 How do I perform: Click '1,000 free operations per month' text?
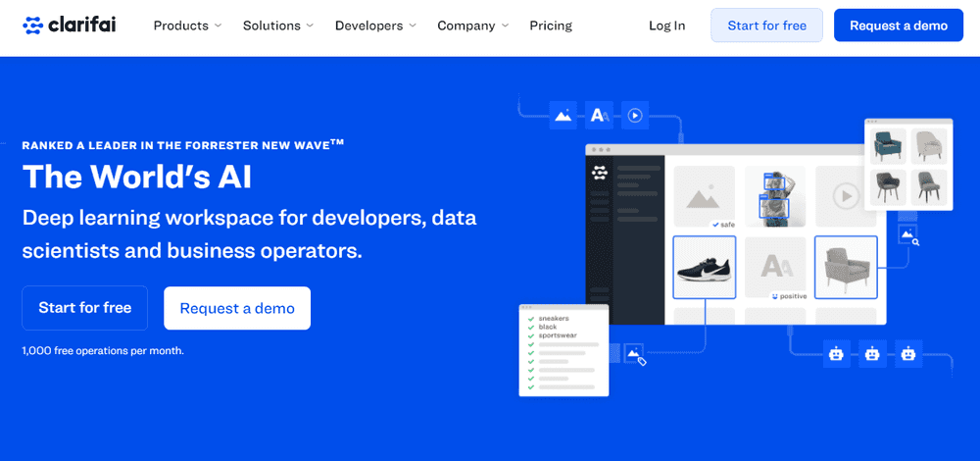[x=103, y=351]
